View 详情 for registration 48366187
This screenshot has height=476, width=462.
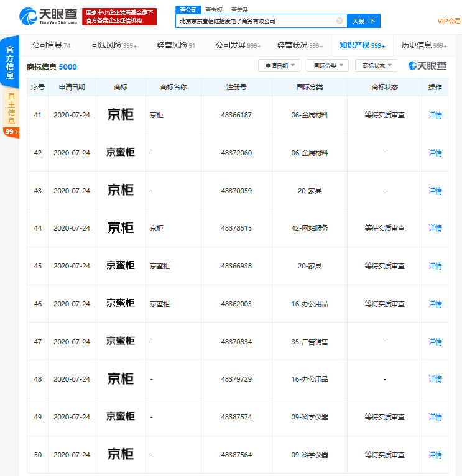(x=435, y=115)
